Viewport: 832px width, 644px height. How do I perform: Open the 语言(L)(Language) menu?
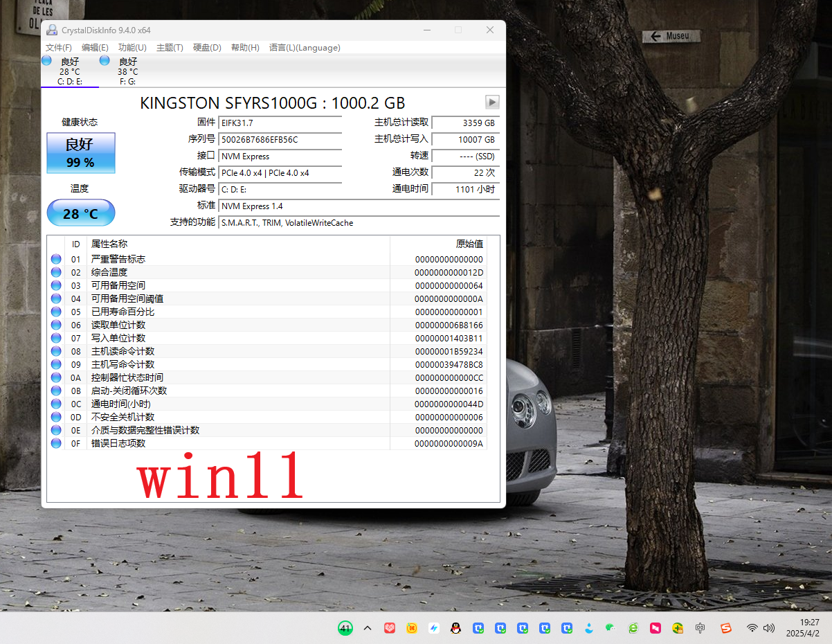pyautogui.click(x=305, y=48)
